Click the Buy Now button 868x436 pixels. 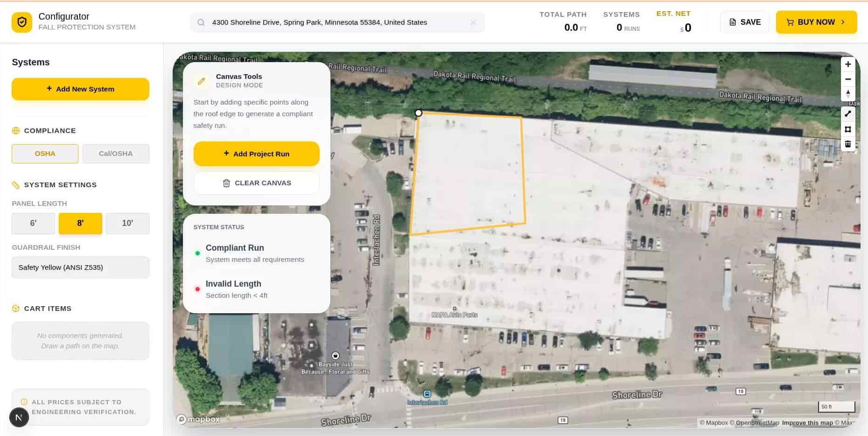click(x=816, y=22)
